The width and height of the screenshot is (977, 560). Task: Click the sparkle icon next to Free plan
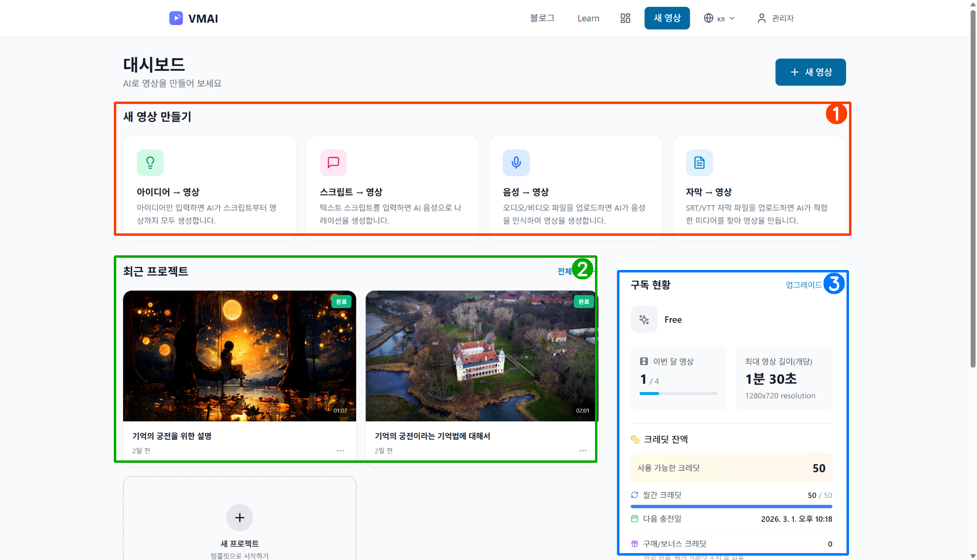pyautogui.click(x=644, y=319)
